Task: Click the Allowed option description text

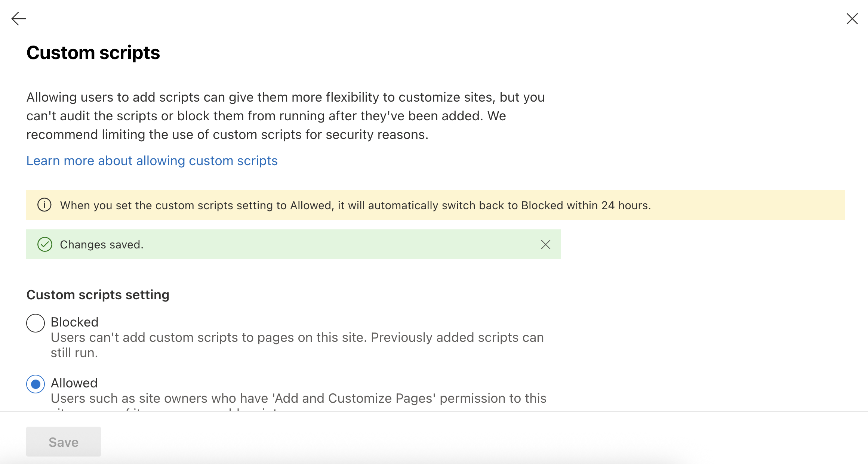Action: coord(298,398)
